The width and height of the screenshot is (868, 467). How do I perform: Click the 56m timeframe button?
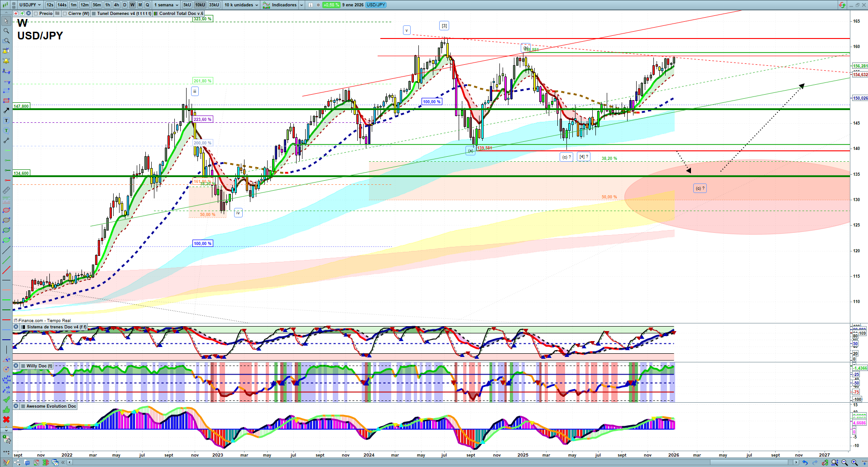coord(97,5)
